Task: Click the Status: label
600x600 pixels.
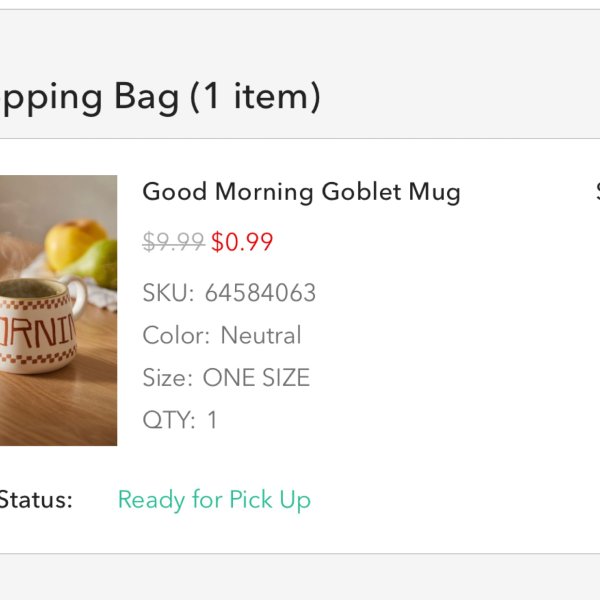Action: coord(36,500)
